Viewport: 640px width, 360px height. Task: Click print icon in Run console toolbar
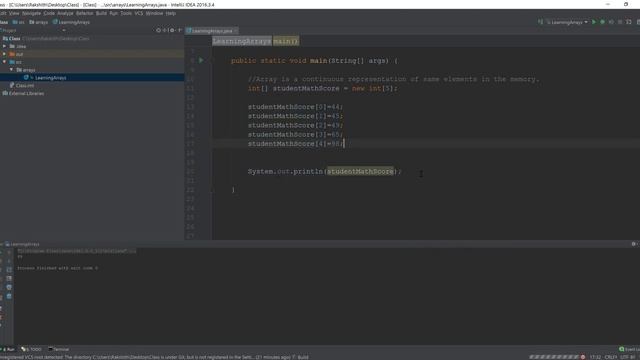coord(9,287)
